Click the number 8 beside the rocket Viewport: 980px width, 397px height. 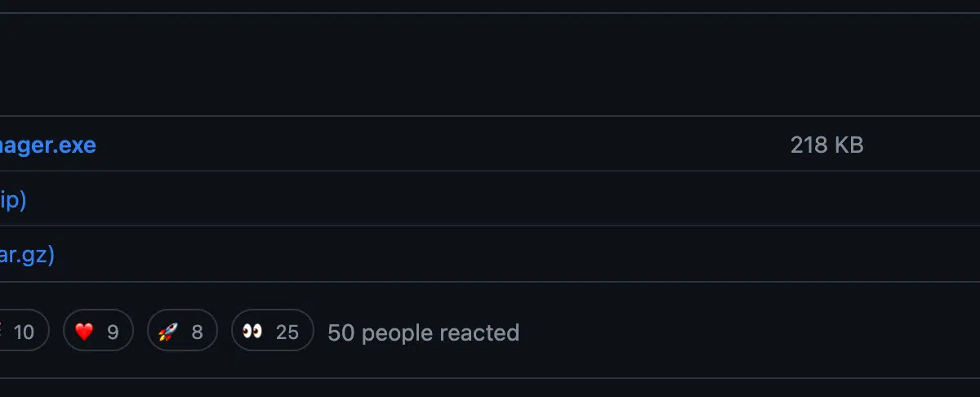197,332
